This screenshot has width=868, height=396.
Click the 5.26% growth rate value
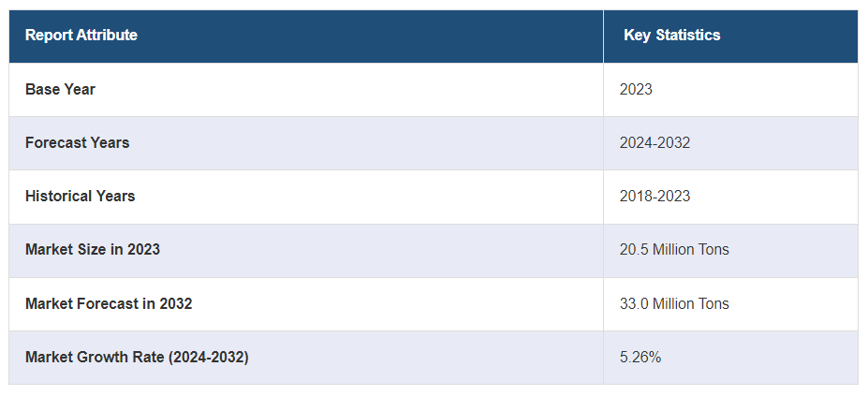pyautogui.click(x=640, y=358)
